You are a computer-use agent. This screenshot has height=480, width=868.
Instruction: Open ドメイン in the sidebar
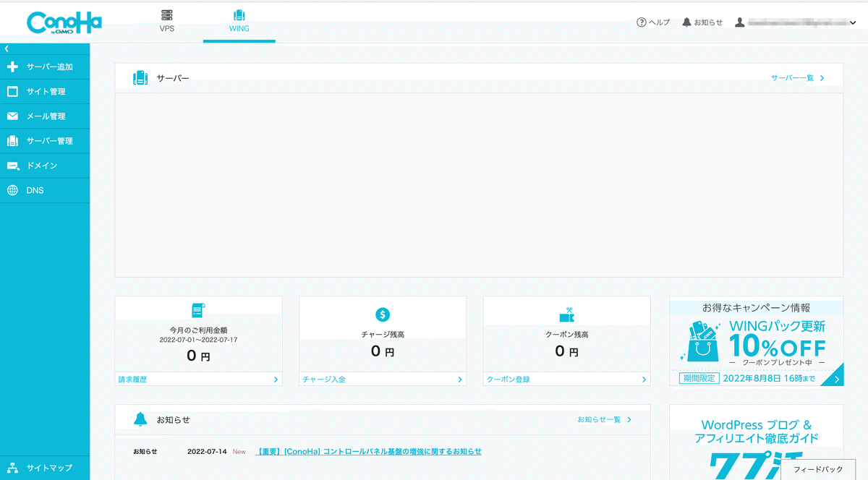click(45, 166)
